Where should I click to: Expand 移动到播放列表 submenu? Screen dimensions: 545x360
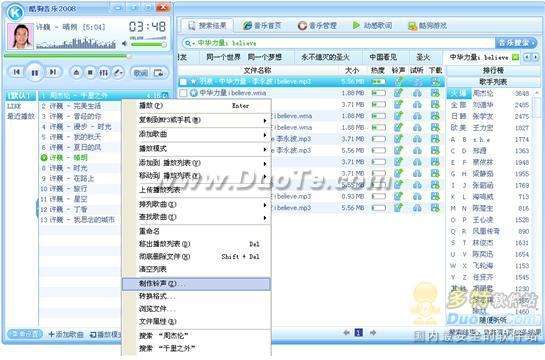click(x=265, y=176)
